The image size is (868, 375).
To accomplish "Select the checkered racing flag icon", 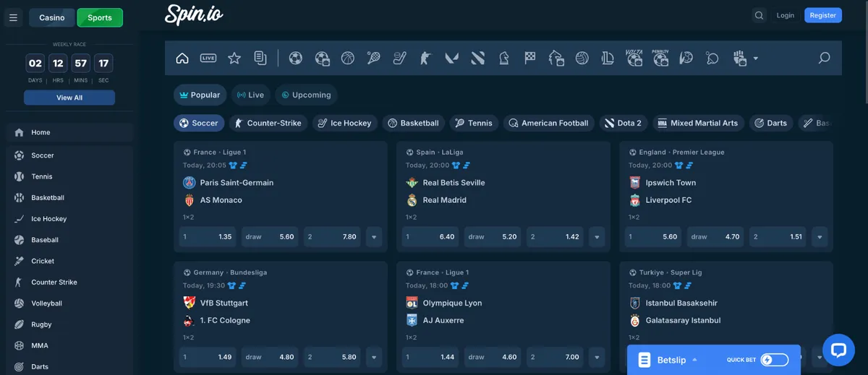I will click(x=530, y=58).
